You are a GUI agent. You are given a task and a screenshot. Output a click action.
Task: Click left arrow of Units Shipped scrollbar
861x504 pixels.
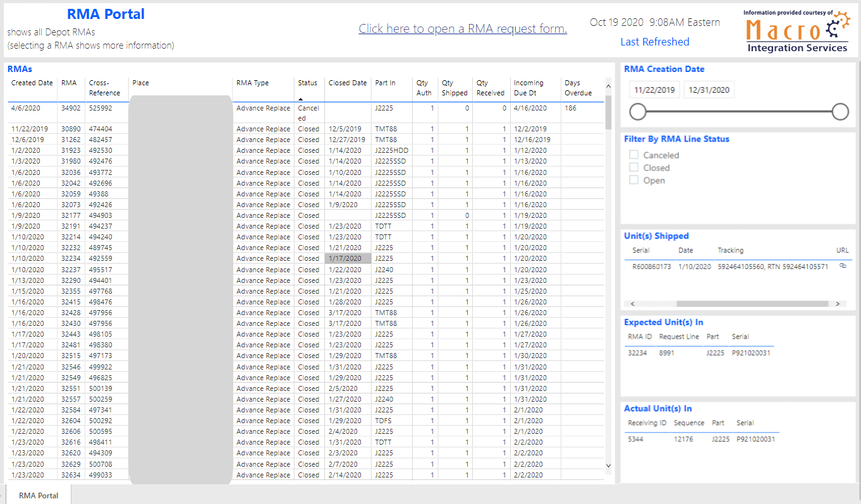coord(632,304)
